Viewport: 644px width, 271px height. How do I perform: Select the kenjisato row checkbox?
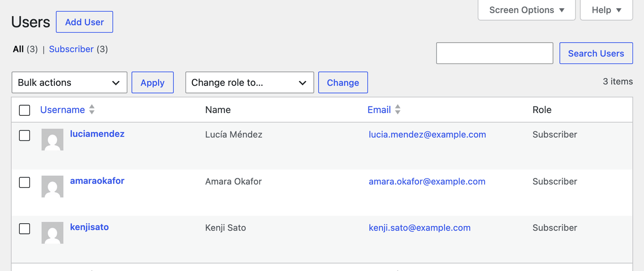click(x=24, y=229)
